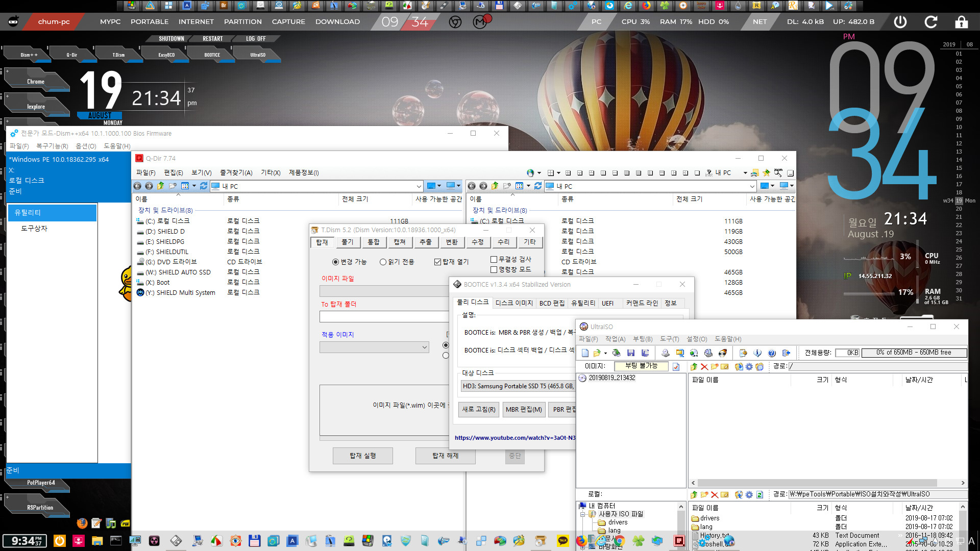Expand Q-Dir globe icon dropdown arrow

point(539,173)
